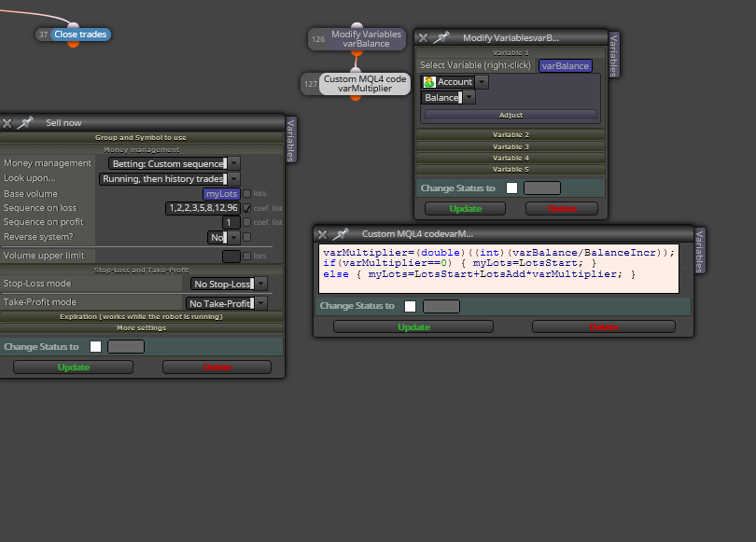
Task: Open Look upon dropdown
Action: pyautogui.click(x=234, y=179)
